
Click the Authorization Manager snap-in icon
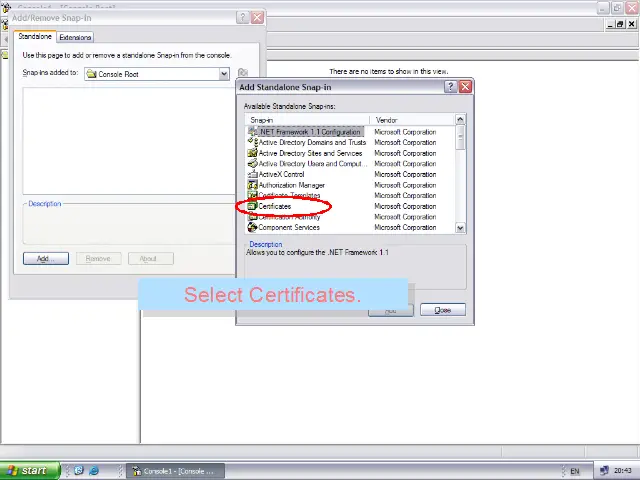point(252,185)
